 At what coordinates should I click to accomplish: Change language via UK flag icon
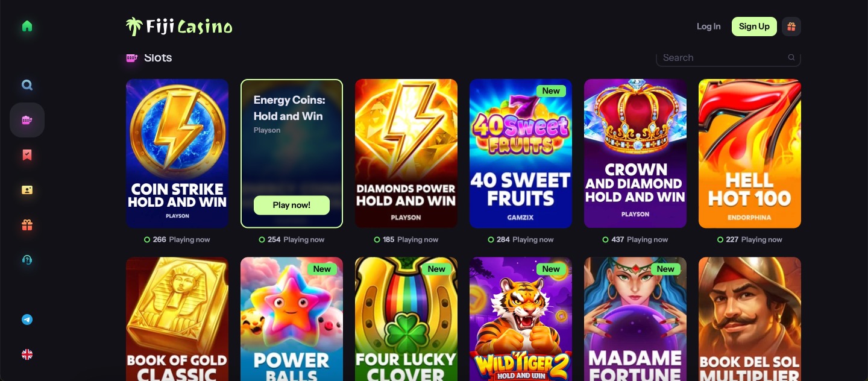pyautogui.click(x=27, y=354)
